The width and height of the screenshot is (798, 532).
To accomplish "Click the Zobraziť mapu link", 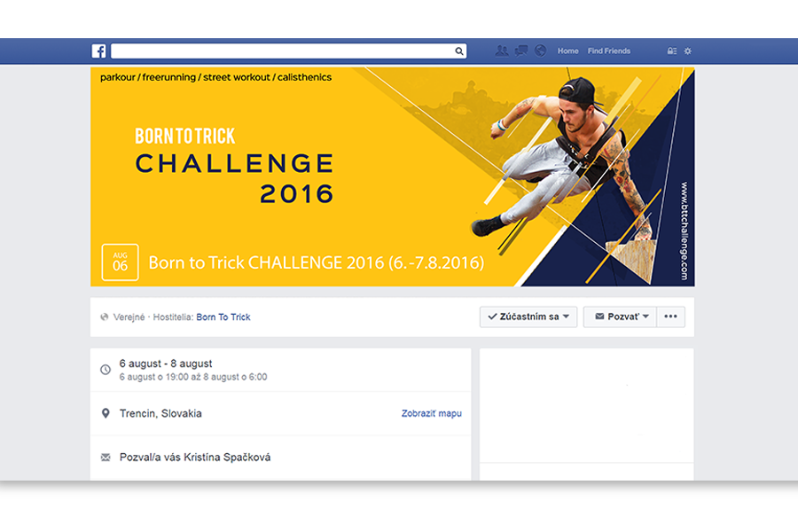I will pyautogui.click(x=432, y=413).
